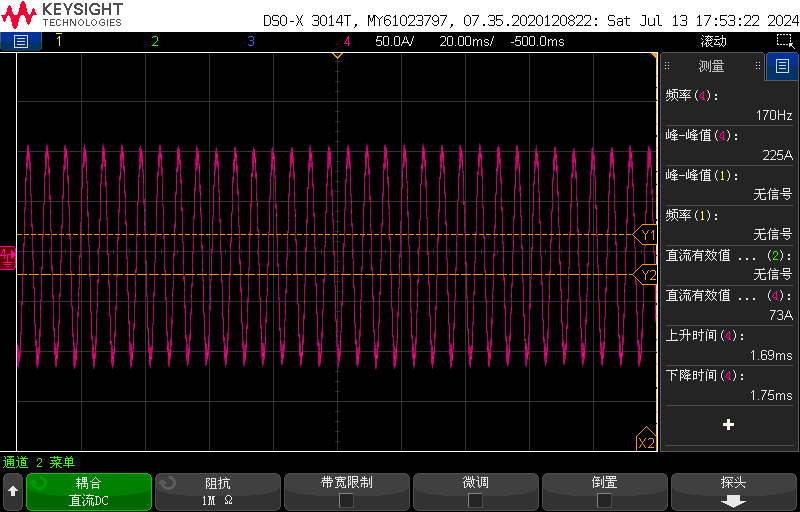Click the 测量 panel title
Image resolution: width=800 pixels, height=512 pixels.
[x=711, y=66]
